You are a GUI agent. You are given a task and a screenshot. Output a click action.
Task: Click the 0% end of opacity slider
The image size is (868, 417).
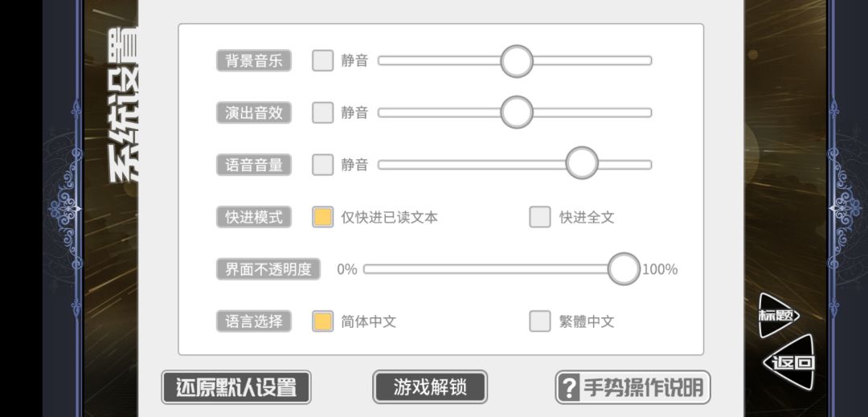click(x=347, y=270)
